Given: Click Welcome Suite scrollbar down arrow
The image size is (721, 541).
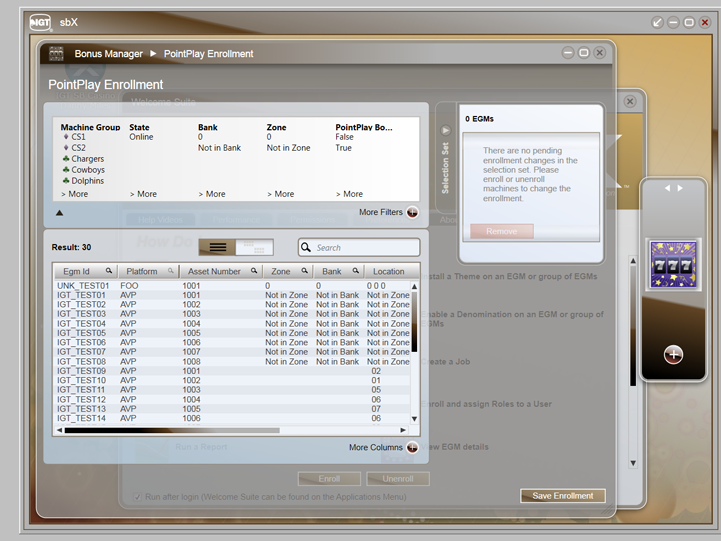Looking at the screenshot, I should 633,463.
